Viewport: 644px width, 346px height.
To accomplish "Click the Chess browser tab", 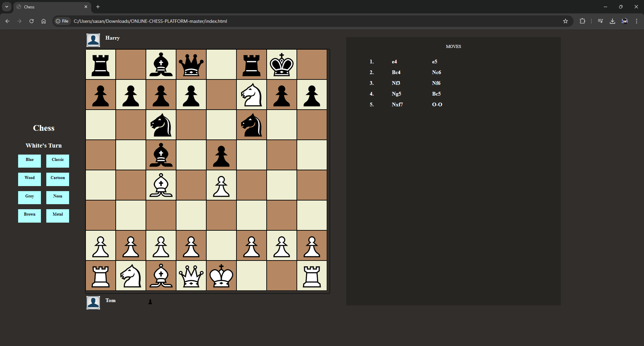I will click(x=50, y=7).
